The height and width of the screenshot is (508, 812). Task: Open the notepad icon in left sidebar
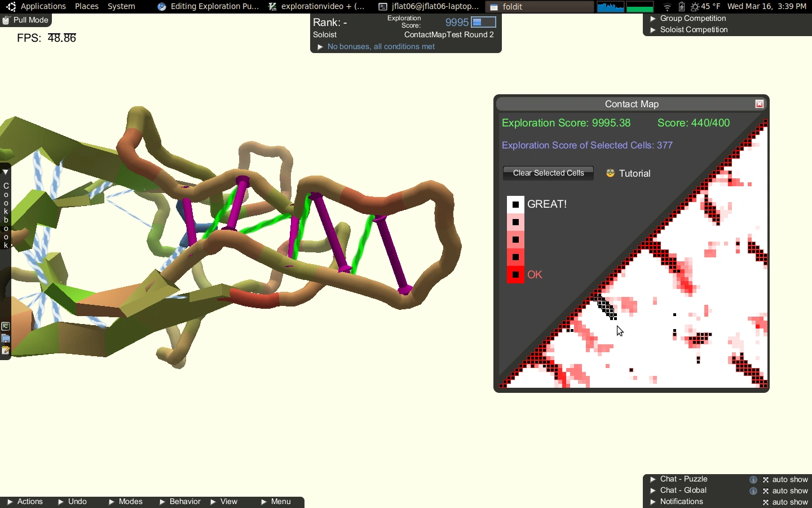click(x=6, y=351)
